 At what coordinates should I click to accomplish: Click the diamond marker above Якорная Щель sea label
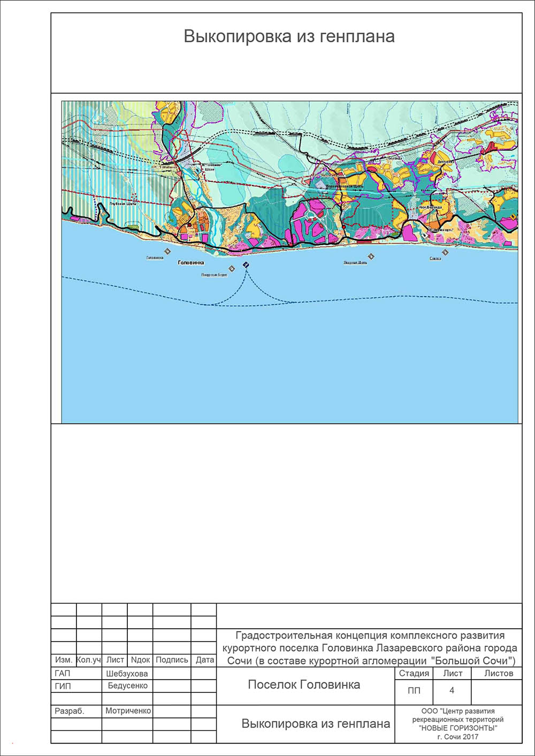point(372,257)
